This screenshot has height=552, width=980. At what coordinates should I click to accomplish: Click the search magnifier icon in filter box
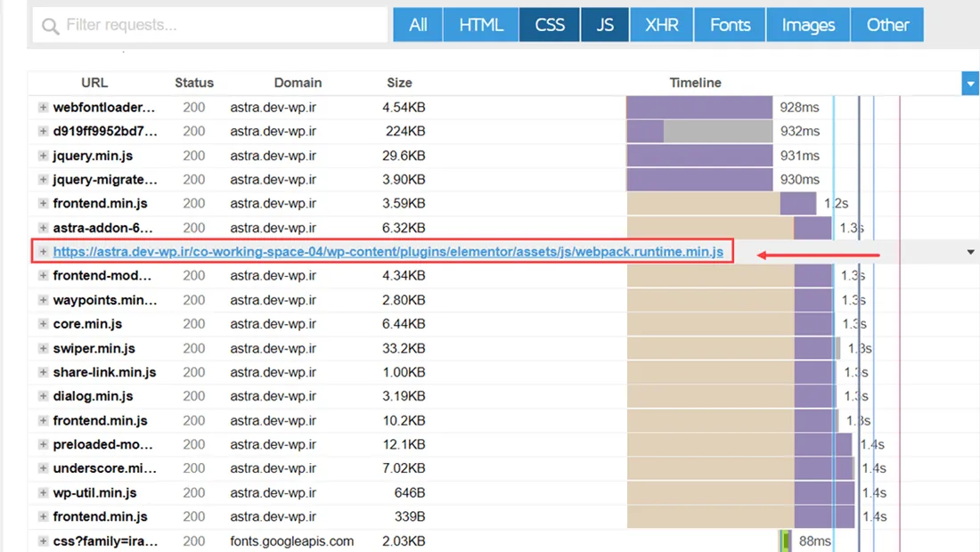click(x=50, y=26)
